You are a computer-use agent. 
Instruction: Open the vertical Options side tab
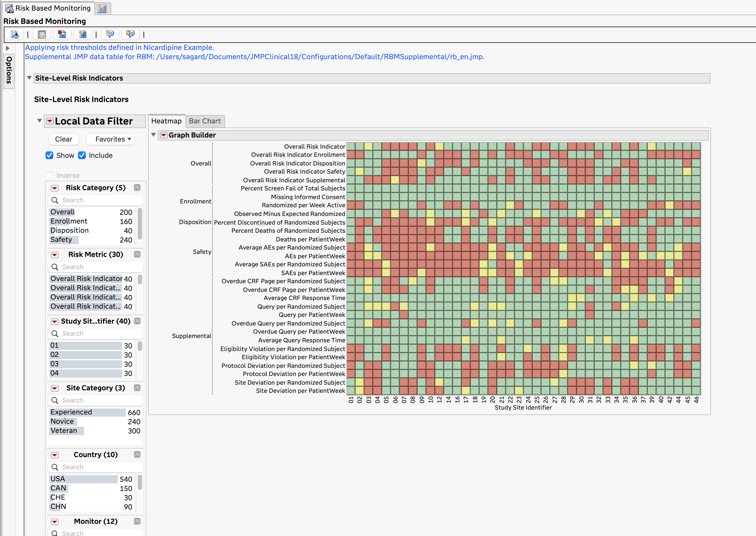coord(9,70)
